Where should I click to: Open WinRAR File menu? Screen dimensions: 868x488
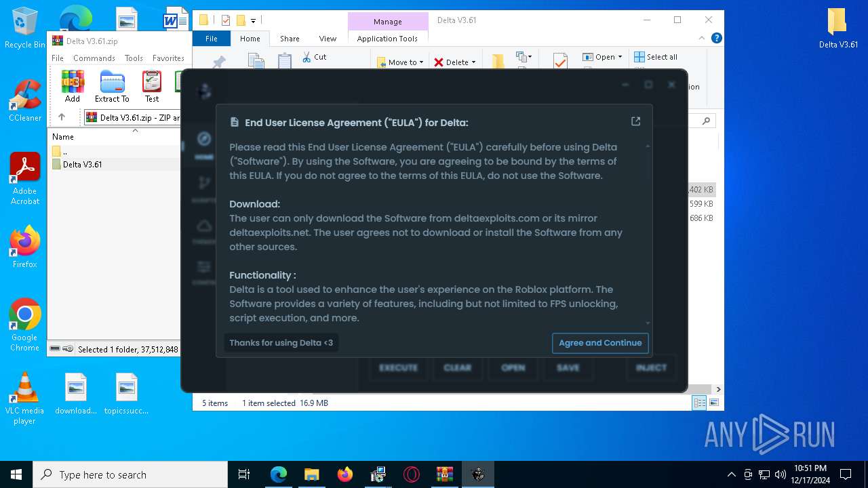(x=58, y=58)
